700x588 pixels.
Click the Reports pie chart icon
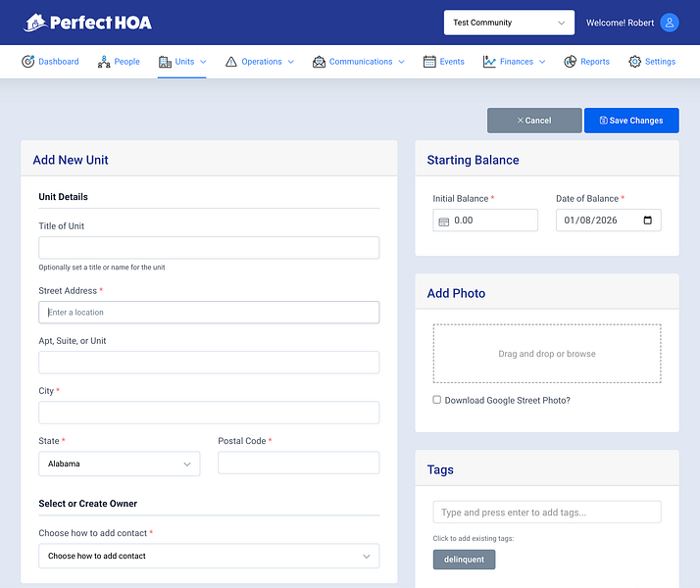tap(570, 62)
